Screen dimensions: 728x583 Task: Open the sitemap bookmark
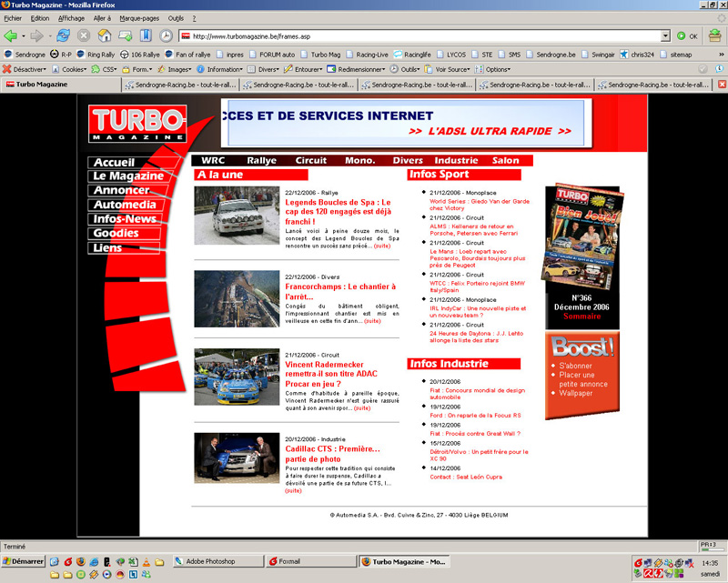(676, 55)
